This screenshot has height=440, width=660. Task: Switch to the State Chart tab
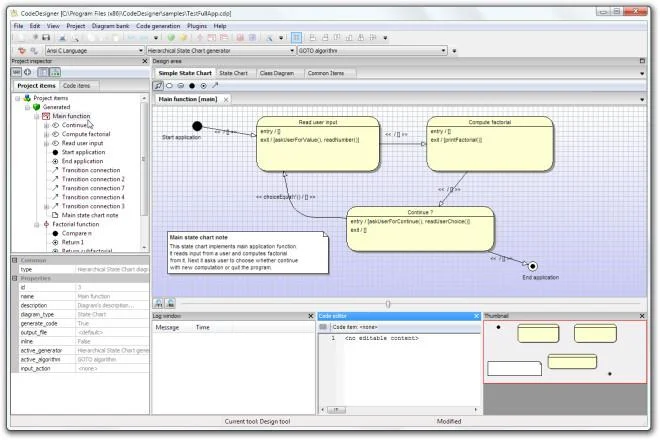click(234, 73)
